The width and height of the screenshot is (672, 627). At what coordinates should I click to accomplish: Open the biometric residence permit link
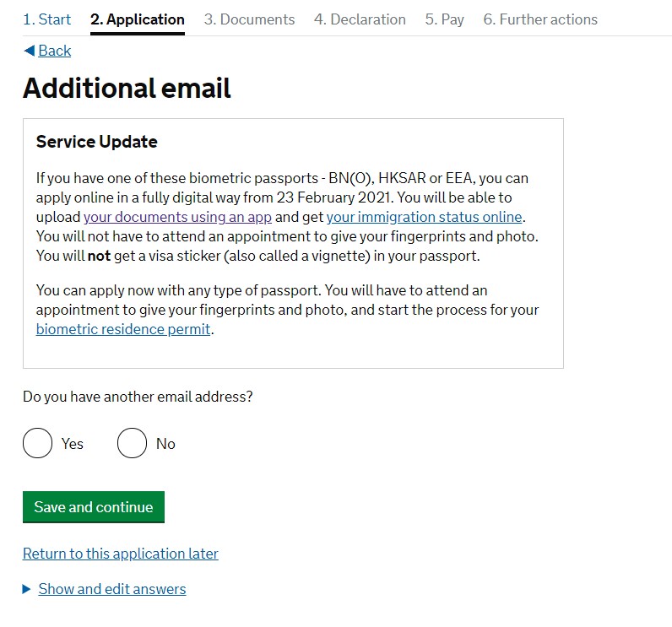point(123,329)
